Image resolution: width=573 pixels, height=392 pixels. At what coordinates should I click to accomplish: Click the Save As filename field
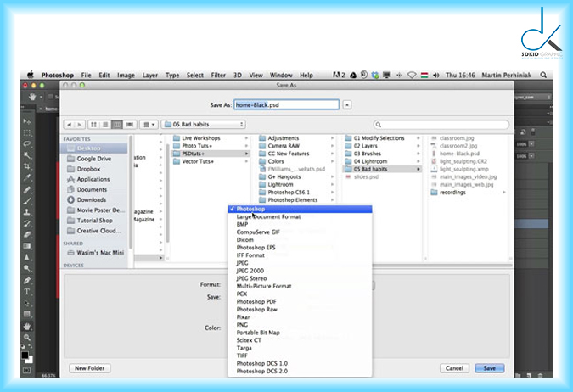pos(287,105)
